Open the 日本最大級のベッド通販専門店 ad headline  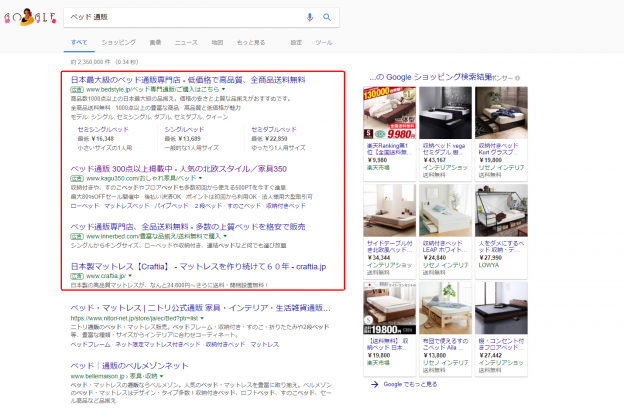pos(188,80)
